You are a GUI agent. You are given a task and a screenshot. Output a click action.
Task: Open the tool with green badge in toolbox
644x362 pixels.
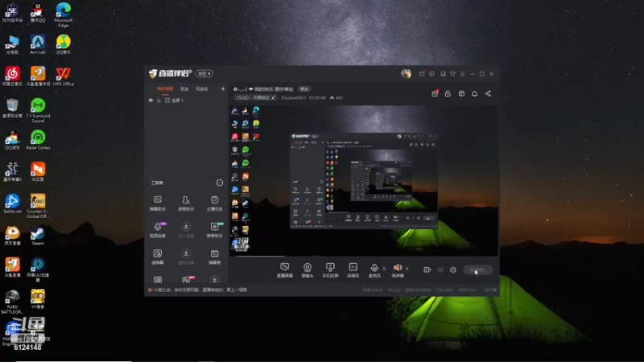214,230
